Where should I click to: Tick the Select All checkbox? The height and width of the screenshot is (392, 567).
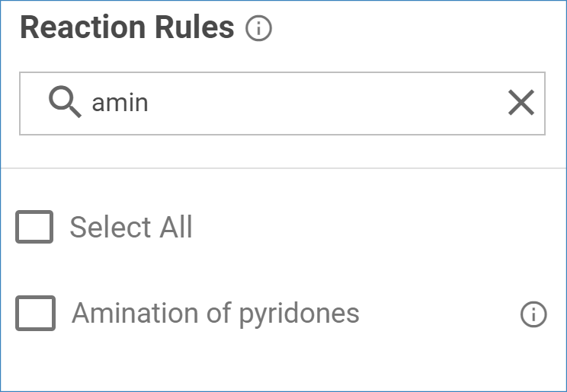click(x=35, y=227)
